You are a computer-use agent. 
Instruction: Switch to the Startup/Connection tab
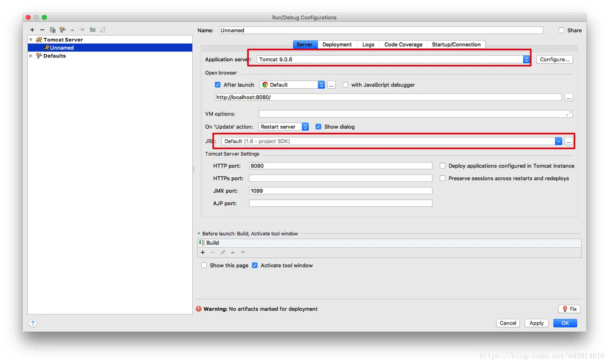pyautogui.click(x=456, y=44)
